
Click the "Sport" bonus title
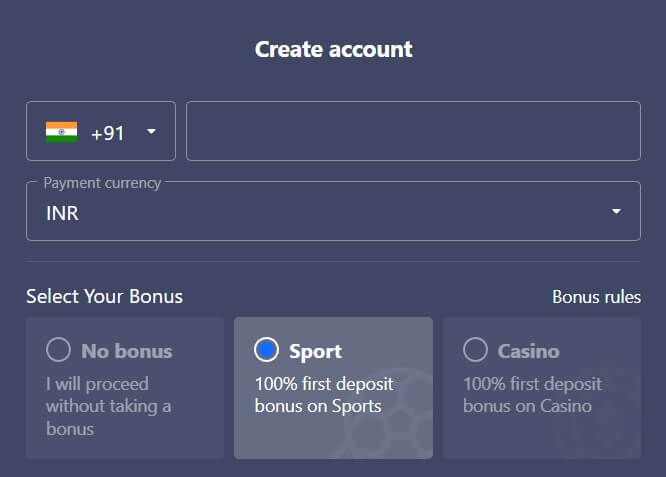point(316,352)
